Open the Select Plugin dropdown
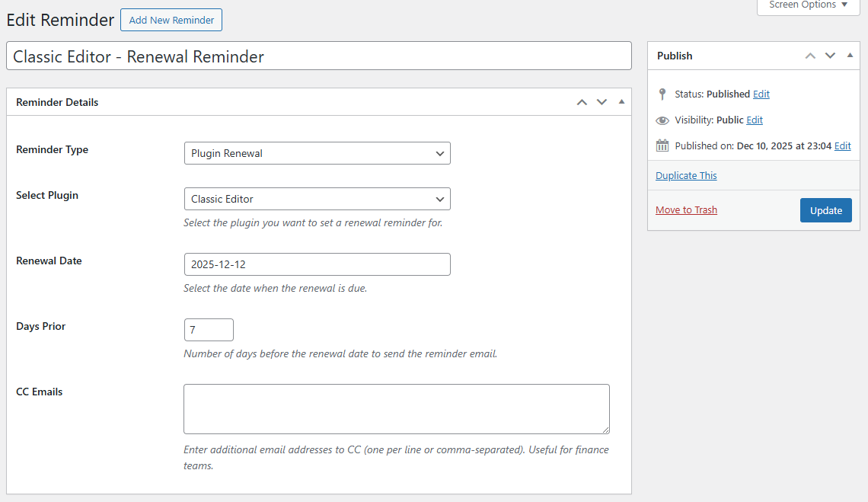 (x=318, y=199)
